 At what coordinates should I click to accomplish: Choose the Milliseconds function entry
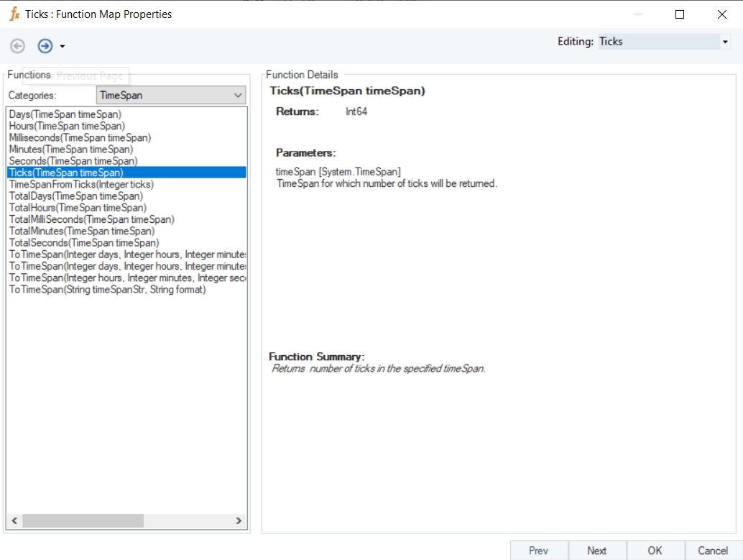coord(80,137)
